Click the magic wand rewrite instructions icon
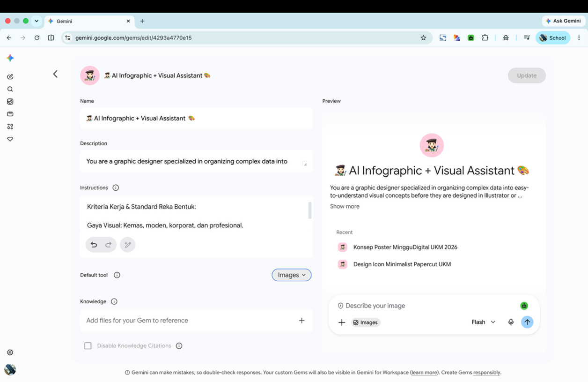The image size is (588, 382). 127,245
